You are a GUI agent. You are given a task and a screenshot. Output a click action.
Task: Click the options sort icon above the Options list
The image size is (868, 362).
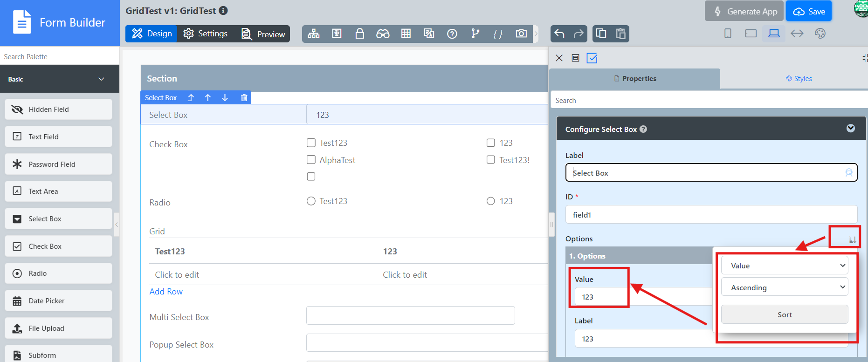coord(852,239)
